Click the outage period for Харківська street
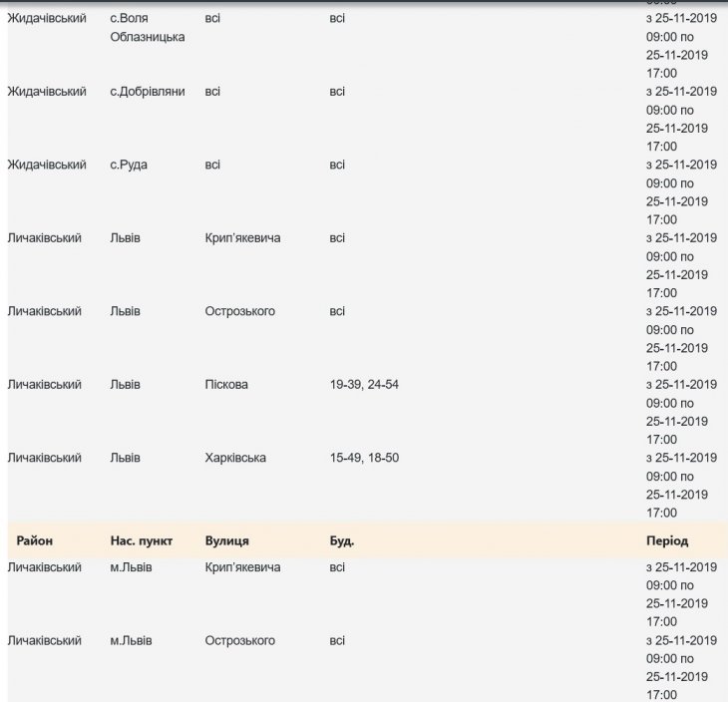The width and height of the screenshot is (728, 702). [680, 485]
